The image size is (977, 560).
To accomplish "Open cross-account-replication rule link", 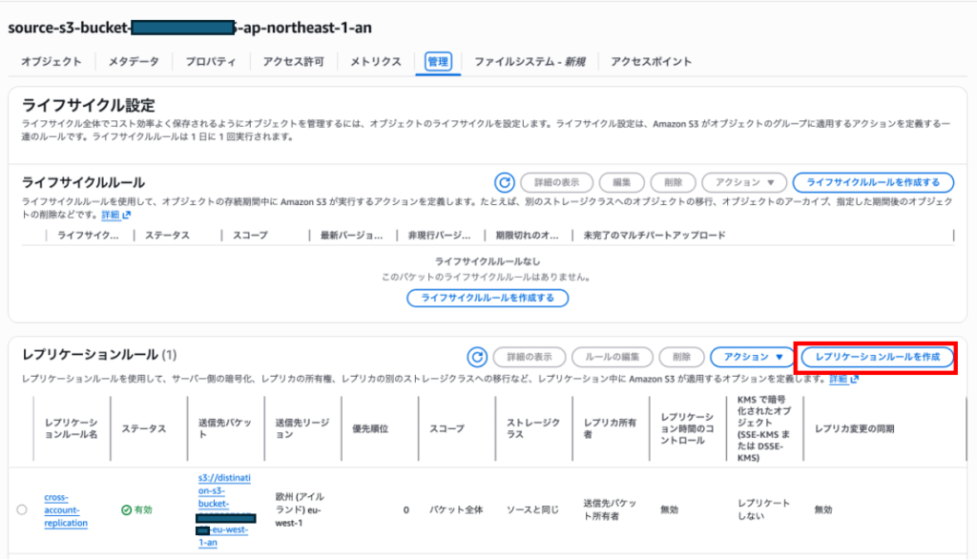I will pyautogui.click(x=66, y=510).
